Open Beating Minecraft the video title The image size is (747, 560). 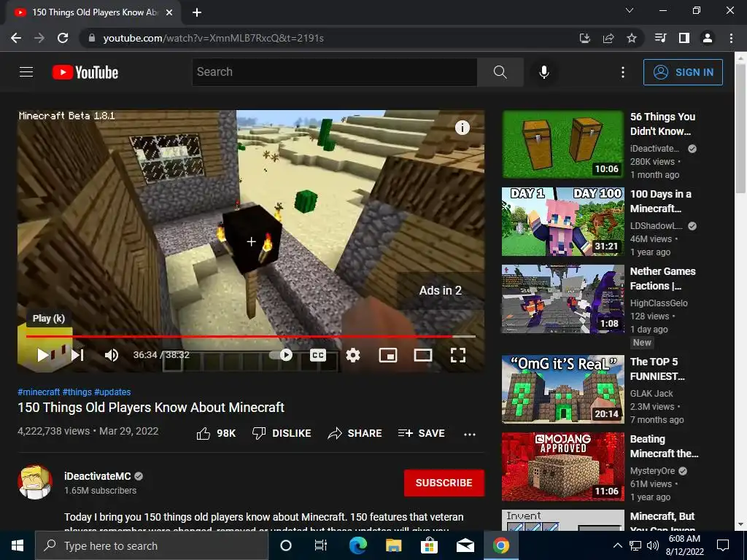pos(664,446)
